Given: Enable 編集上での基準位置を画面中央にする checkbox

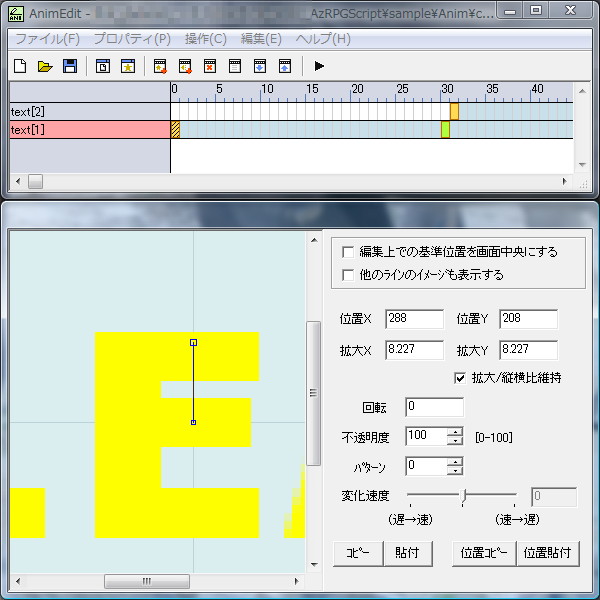Looking at the screenshot, I should [348, 252].
